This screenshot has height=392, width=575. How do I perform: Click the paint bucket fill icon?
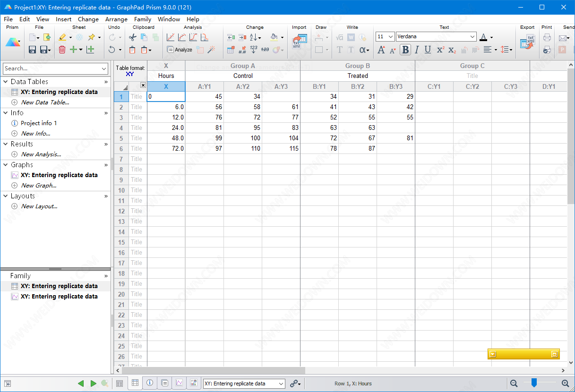(x=274, y=37)
